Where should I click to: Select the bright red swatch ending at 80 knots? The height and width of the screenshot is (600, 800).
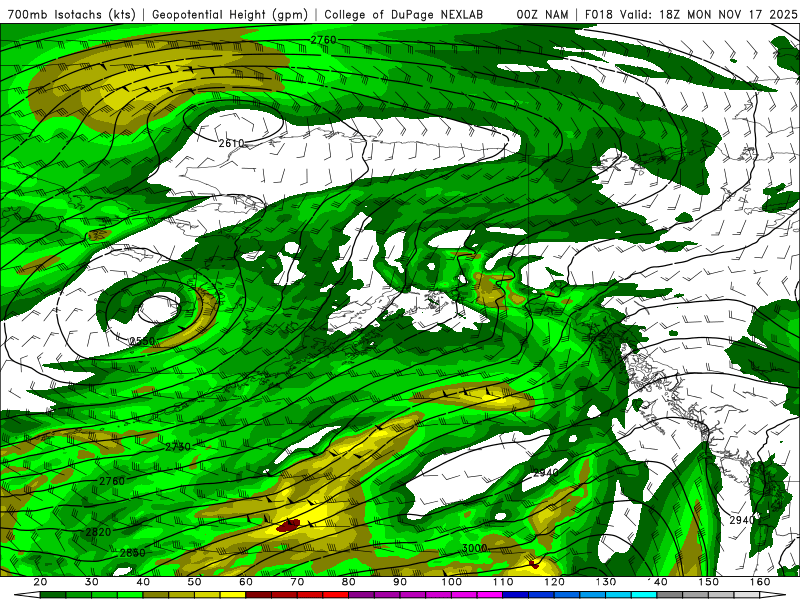tap(335, 594)
